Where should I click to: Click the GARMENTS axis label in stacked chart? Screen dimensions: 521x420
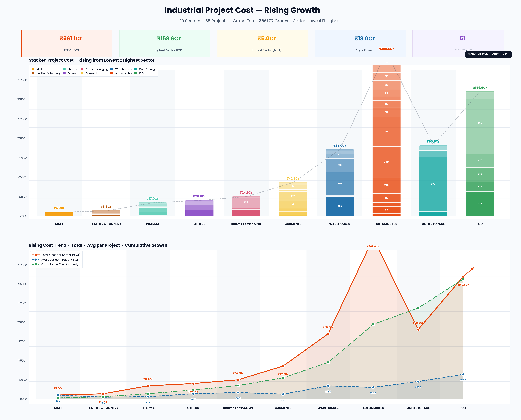tap(293, 224)
